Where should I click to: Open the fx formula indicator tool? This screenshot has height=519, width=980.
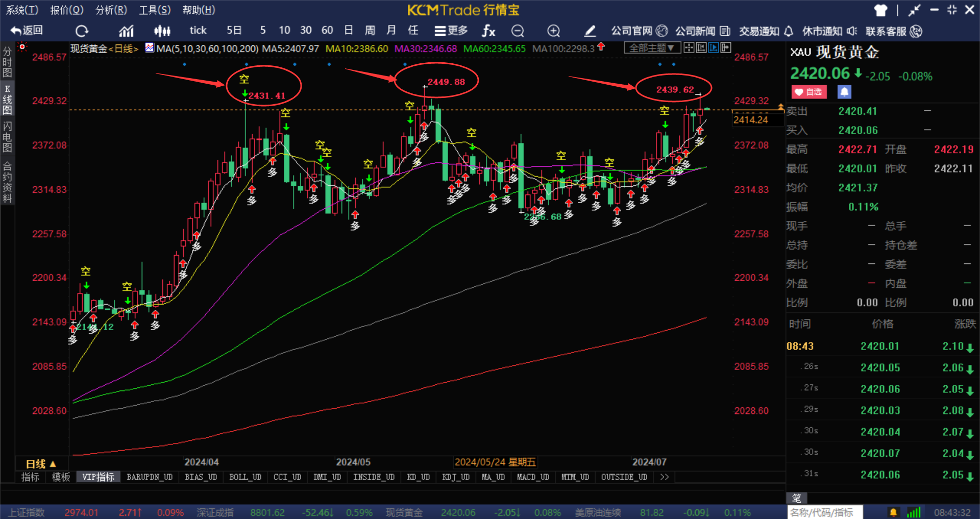coord(488,31)
